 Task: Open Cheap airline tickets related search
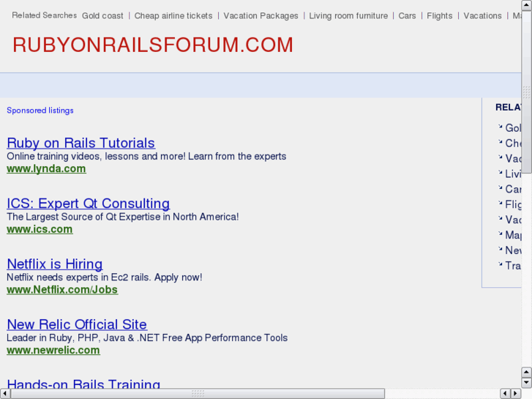click(x=173, y=16)
